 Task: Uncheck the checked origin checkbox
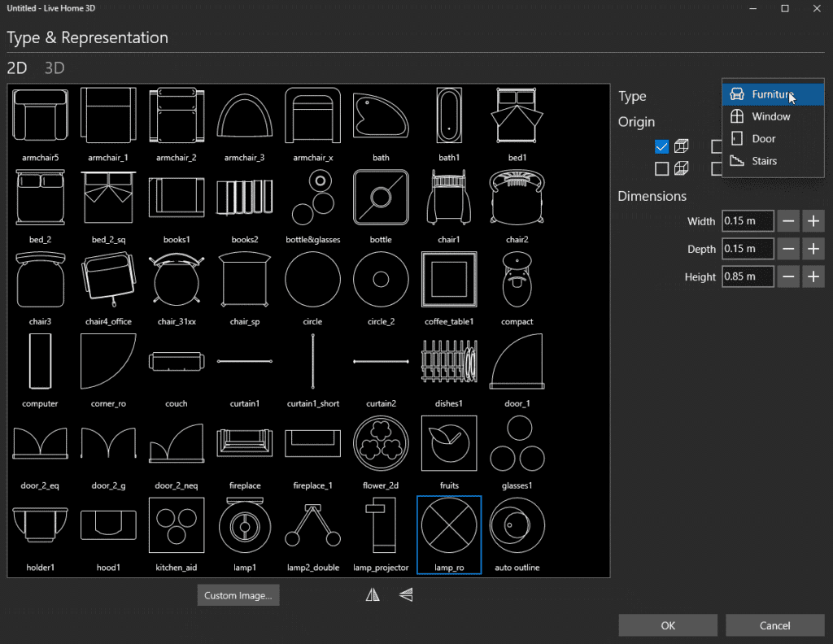[661, 146]
